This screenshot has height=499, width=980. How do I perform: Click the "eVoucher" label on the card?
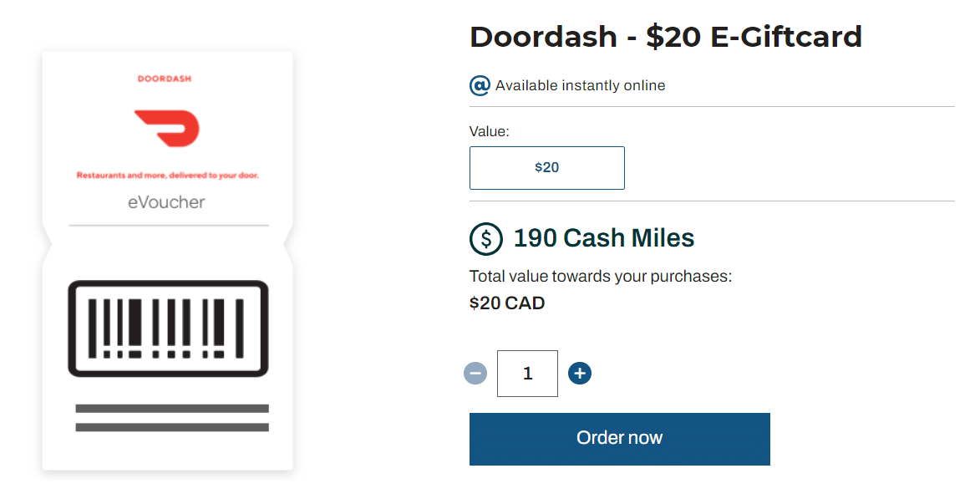(166, 202)
